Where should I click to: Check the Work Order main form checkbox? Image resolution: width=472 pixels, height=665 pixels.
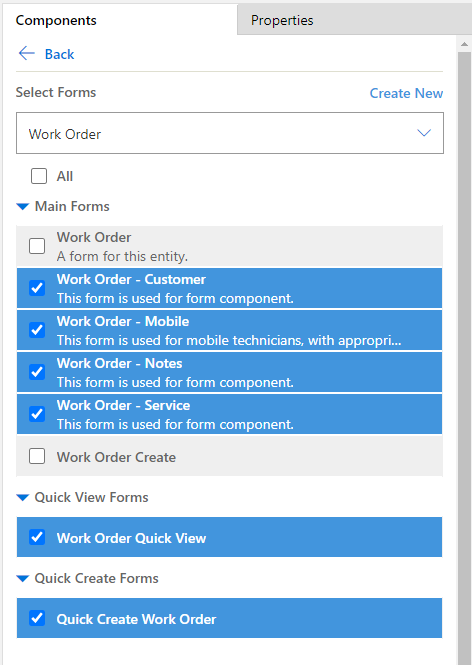click(x=37, y=246)
